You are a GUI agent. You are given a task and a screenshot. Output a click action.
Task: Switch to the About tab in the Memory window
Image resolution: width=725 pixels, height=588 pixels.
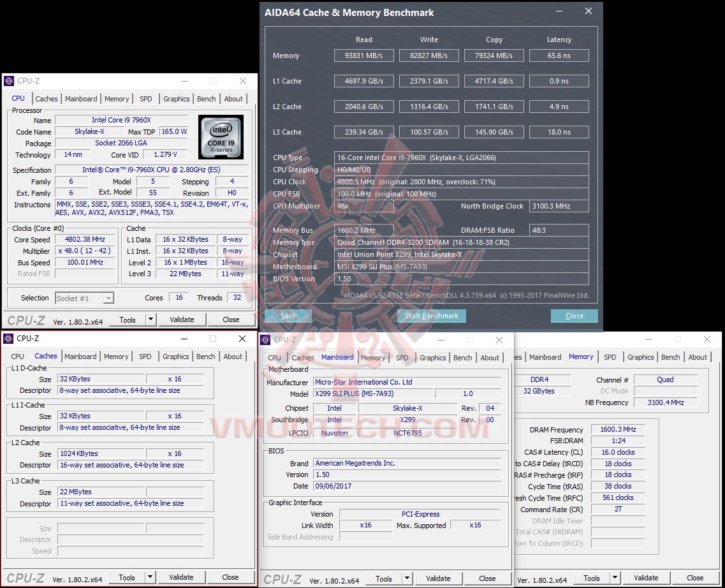(697, 357)
